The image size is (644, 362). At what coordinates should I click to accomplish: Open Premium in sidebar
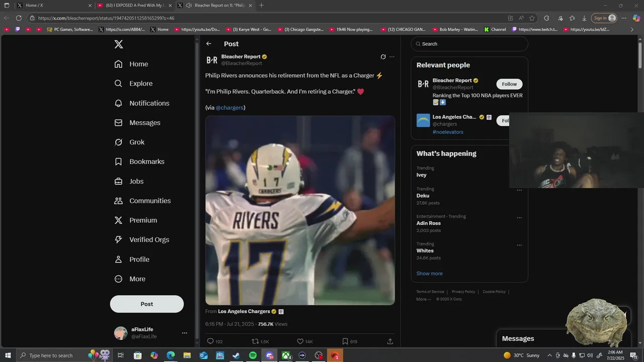point(136,220)
